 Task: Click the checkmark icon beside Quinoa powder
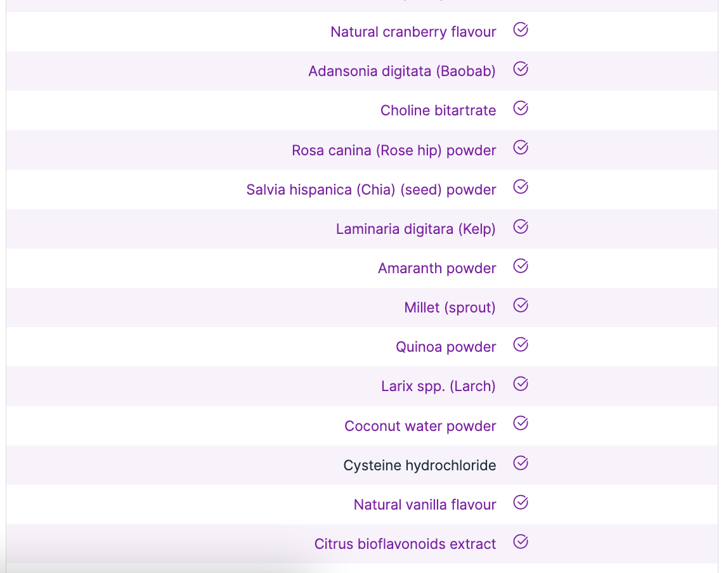tap(521, 345)
